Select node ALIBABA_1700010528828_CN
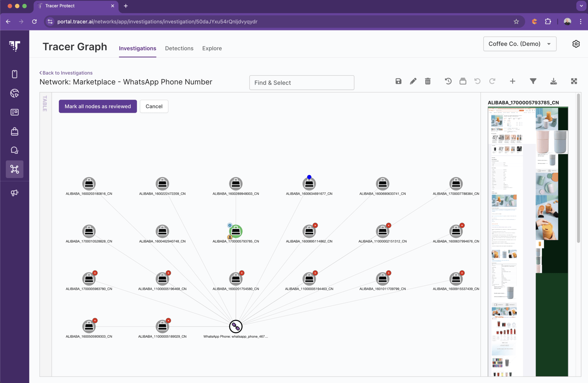The height and width of the screenshot is (383, 588). (x=89, y=231)
